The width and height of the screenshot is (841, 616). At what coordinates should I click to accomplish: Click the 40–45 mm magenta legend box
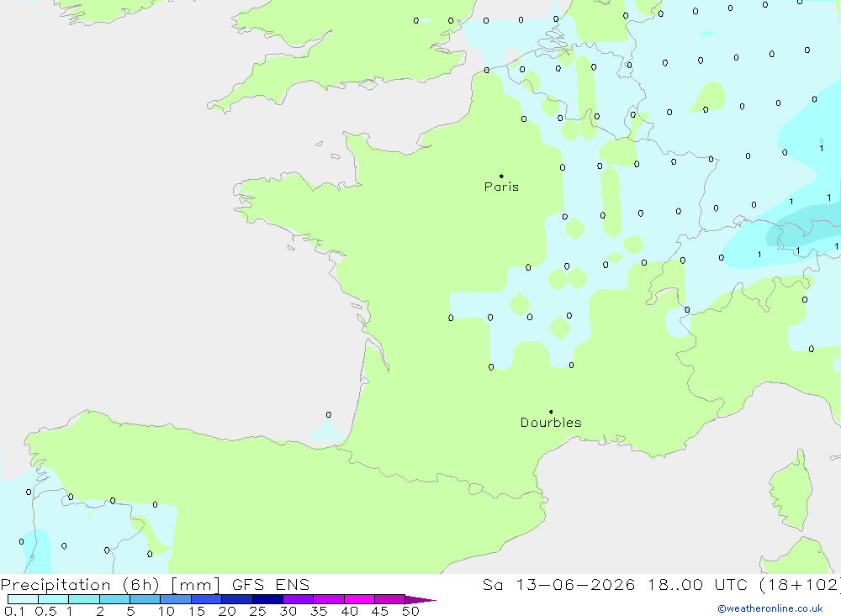pyautogui.click(x=359, y=599)
